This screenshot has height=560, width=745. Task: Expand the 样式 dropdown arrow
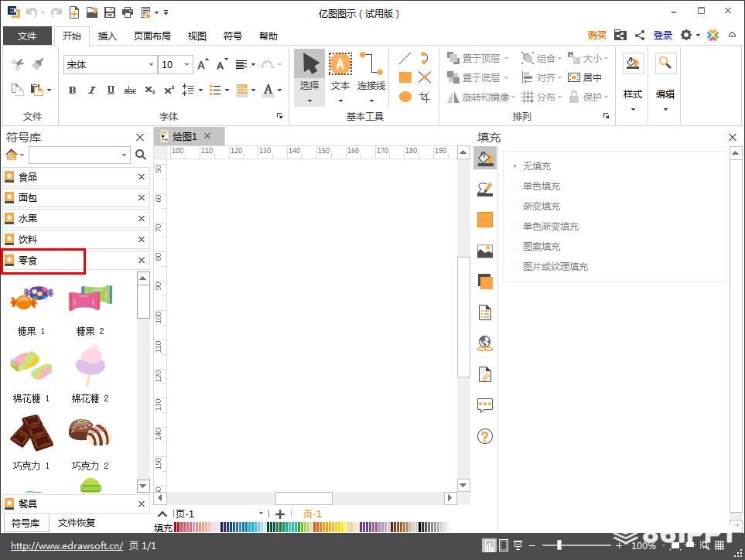pyautogui.click(x=632, y=110)
